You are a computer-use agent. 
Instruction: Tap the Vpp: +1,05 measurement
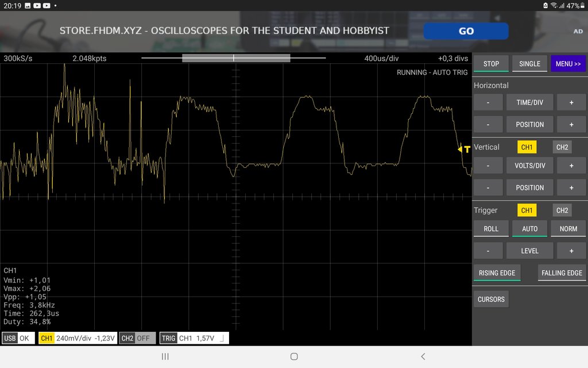(x=25, y=297)
